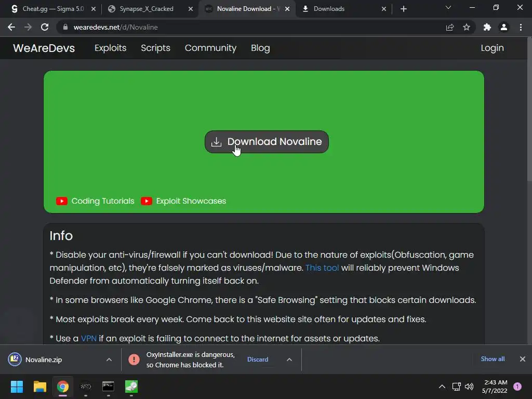Open the notification badge icon
Viewport: 532px width, 399px height.
point(517,387)
